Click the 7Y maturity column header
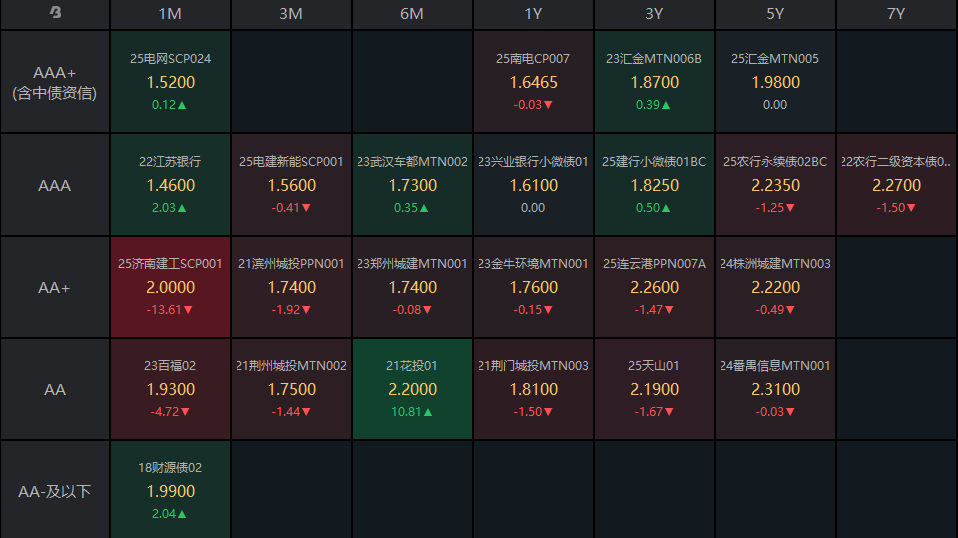The height and width of the screenshot is (538, 958). (x=896, y=14)
